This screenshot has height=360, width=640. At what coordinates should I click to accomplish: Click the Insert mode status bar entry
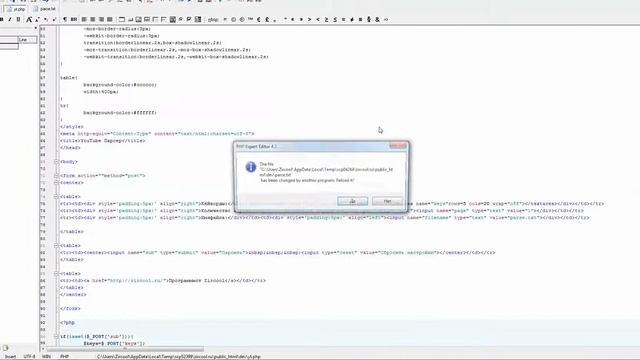tap(11, 357)
